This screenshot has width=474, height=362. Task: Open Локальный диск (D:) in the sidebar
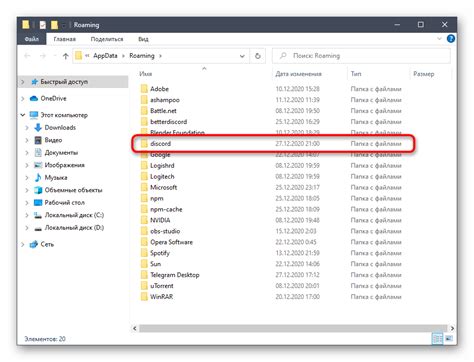coord(74,228)
